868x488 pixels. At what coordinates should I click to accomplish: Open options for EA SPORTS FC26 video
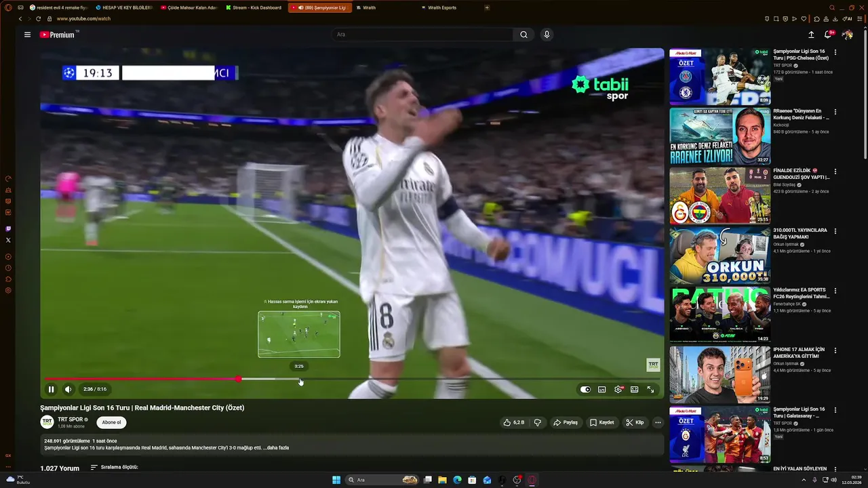click(835, 291)
